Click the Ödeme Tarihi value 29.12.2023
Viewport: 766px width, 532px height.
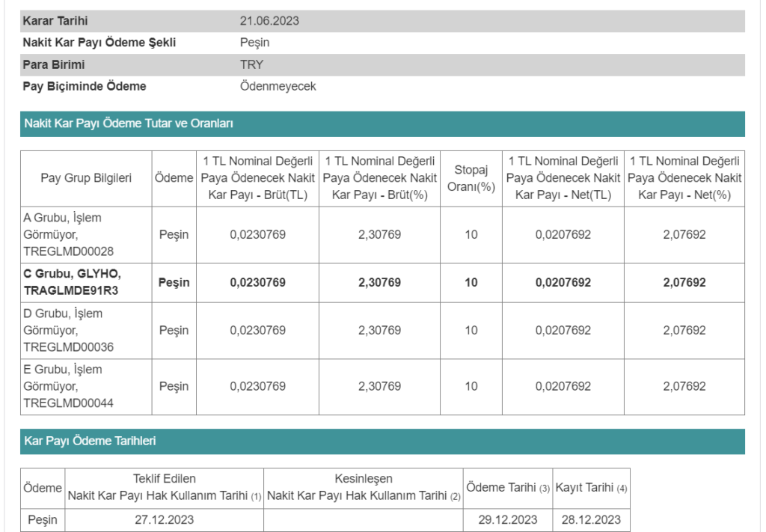click(508, 520)
